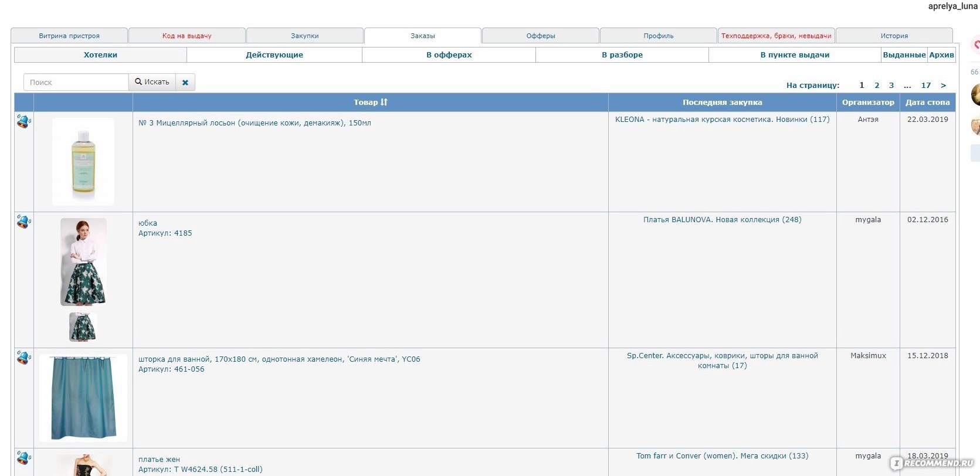980x476 pixels.
Task: Click the stop date 15.12.2018
Action: (x=928, y=356)
